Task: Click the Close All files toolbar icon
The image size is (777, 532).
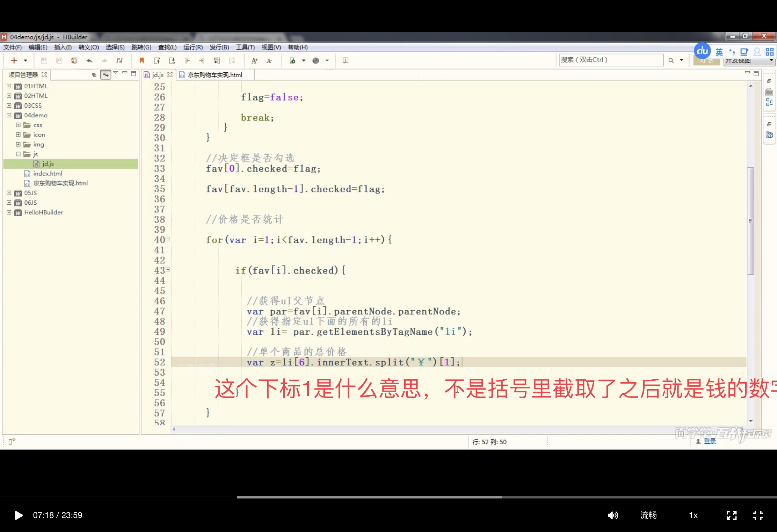Action: pos(74,60)
